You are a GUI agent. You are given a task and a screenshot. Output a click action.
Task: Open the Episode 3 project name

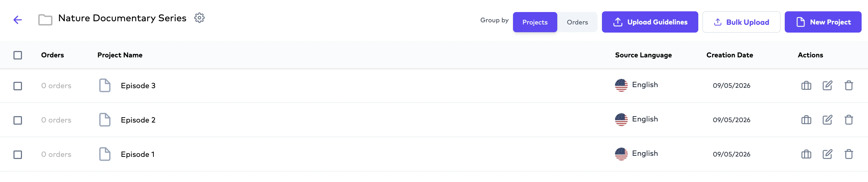138,86
